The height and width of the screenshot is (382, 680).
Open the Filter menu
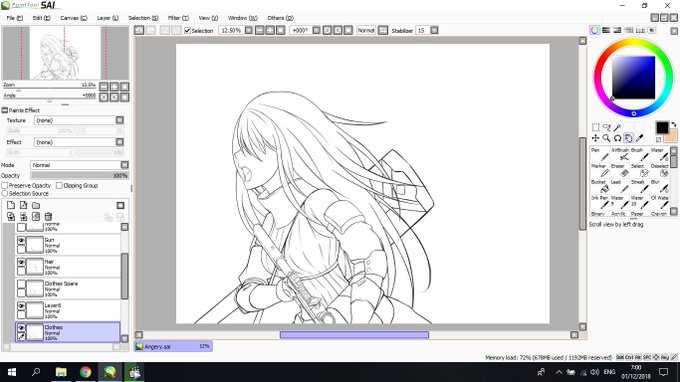click(178, 18)
